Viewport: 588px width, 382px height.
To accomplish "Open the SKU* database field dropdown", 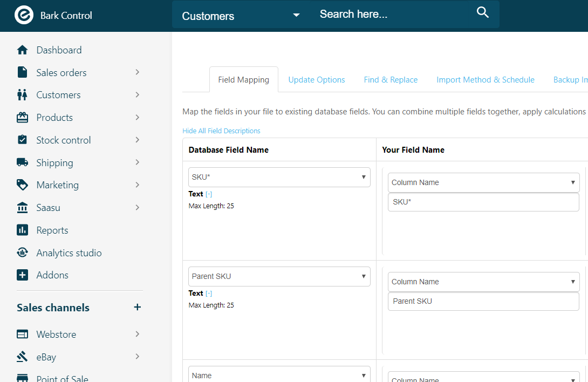I will pyautogui.click(x=279, y=177).
